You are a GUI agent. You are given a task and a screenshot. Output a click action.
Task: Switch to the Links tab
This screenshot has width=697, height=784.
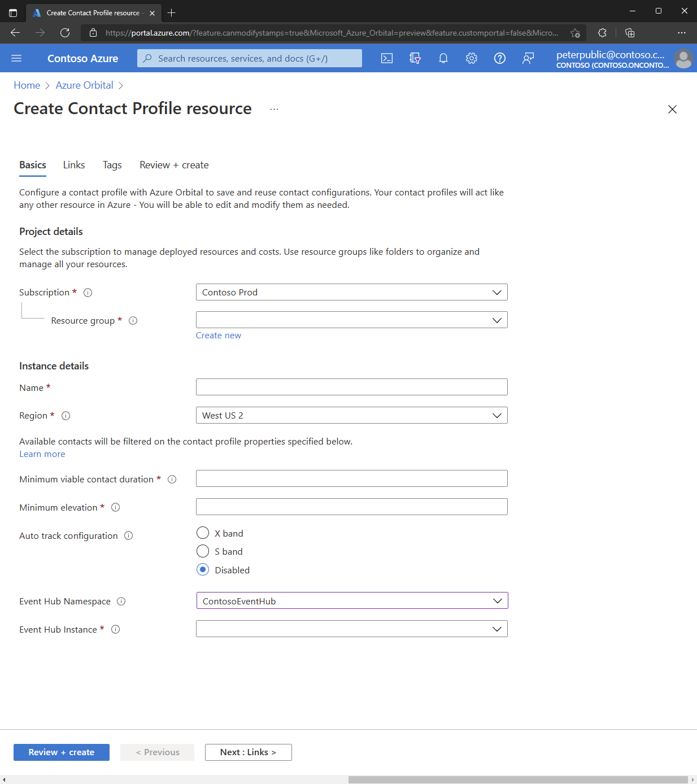[74, 165]
